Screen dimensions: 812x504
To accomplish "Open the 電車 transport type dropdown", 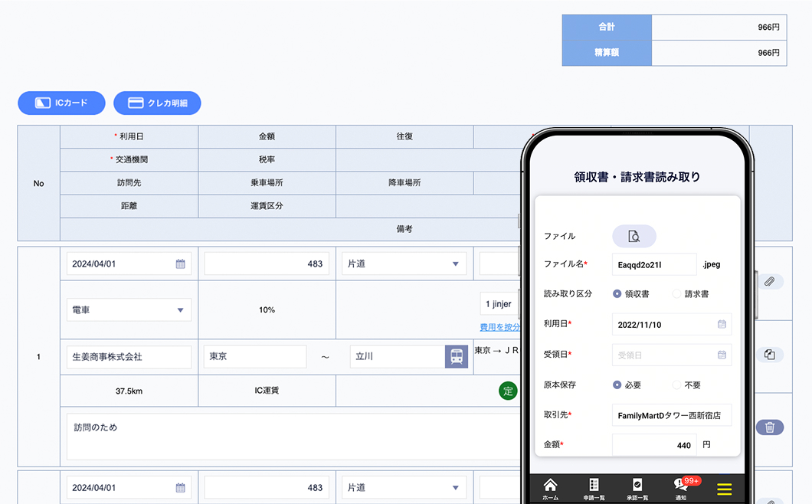I will [x=129, y=310].
